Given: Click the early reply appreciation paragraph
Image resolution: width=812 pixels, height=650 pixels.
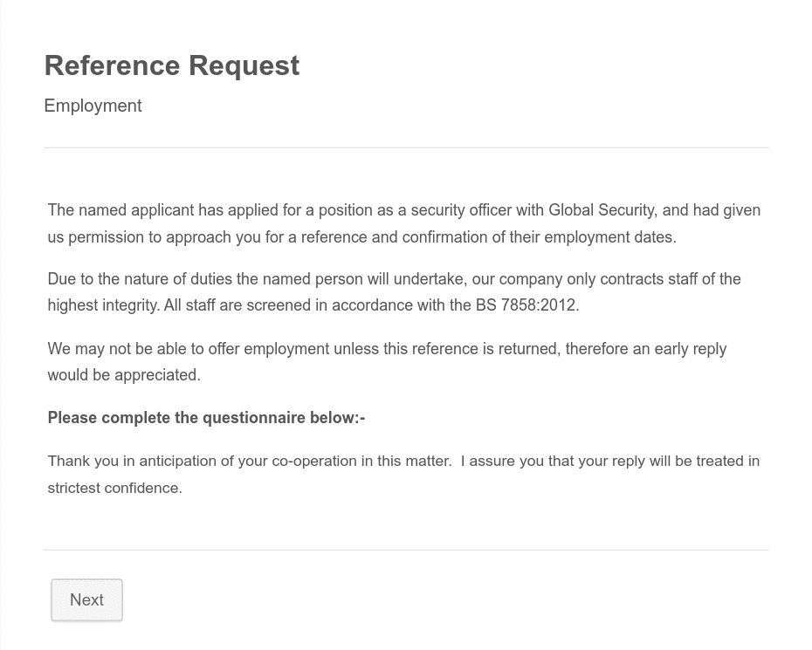Looking at the screenshot, I should pos(387,361).
